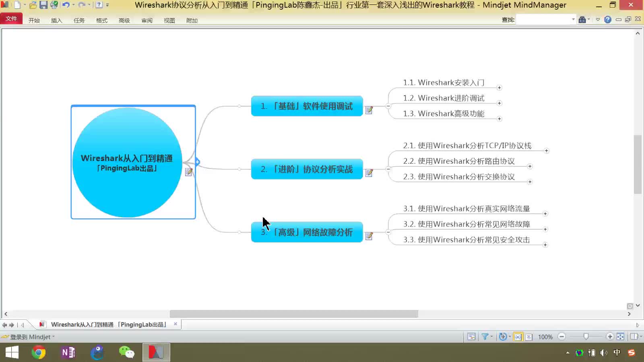Screen dimensions: 644x362
Task: Toggle the task pane icon in status bar
Action: coord(634,337)
